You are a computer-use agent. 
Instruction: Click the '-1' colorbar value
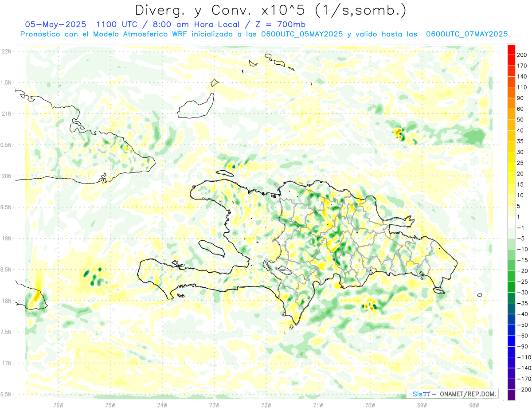tap(520, 227)
